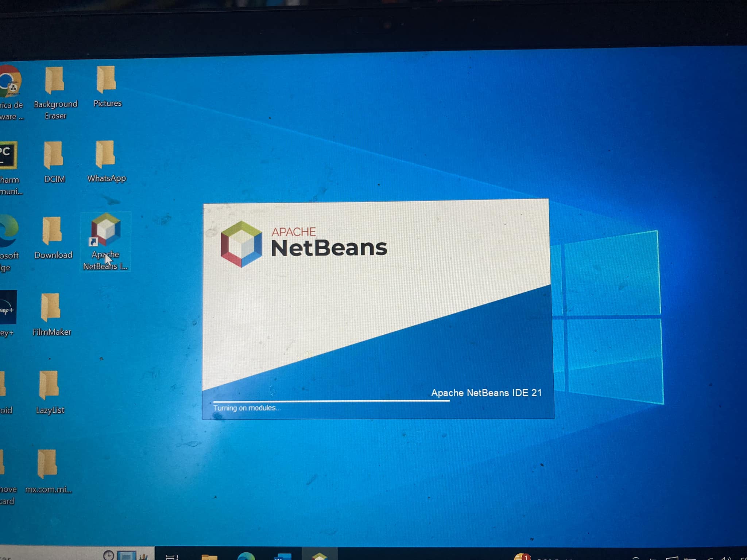
Task: Open the Background Eraser folder
Action: 55,81
